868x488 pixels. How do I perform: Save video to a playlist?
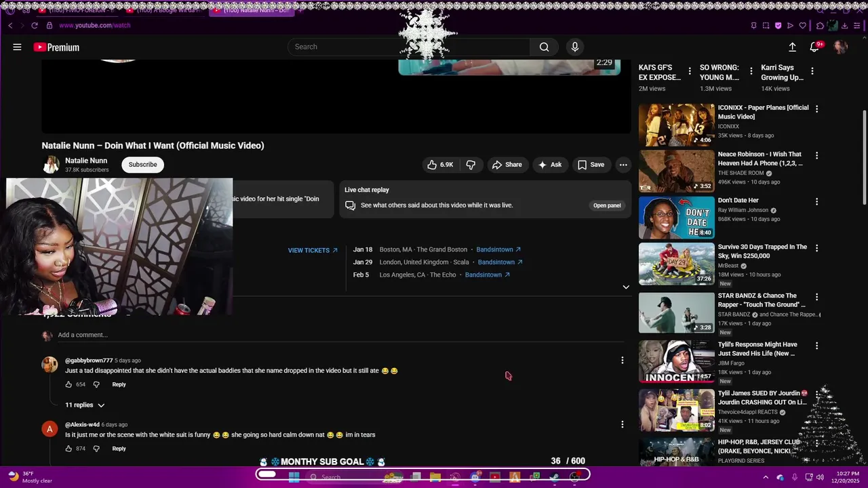click(x=591, y=165)
